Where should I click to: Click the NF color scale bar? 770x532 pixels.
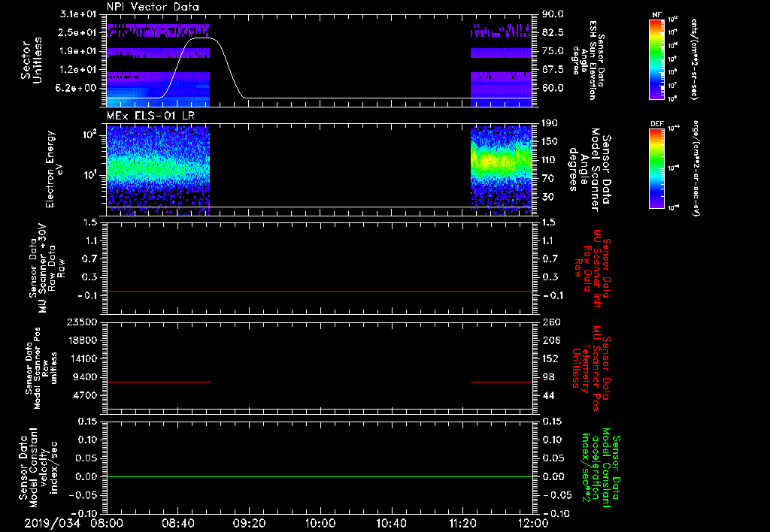[656, 59]
